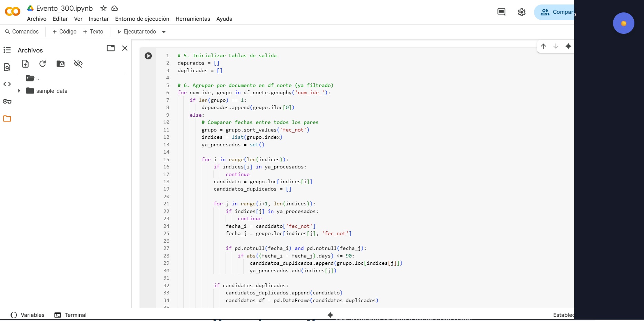Run the code cell play button
The width and height of the screenshot is (644, 321).
point(148,56)
